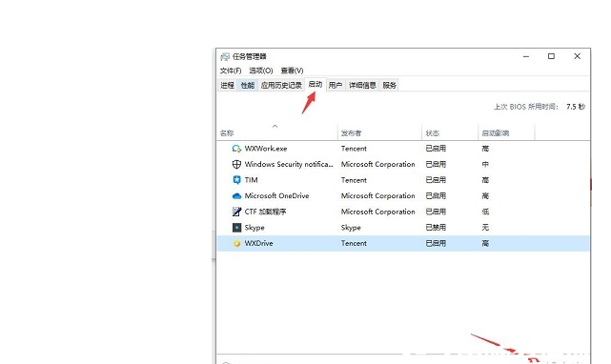Click 低 impact in CTF row
This screenshot has width=611, height=364.
(x=485, y=212)
